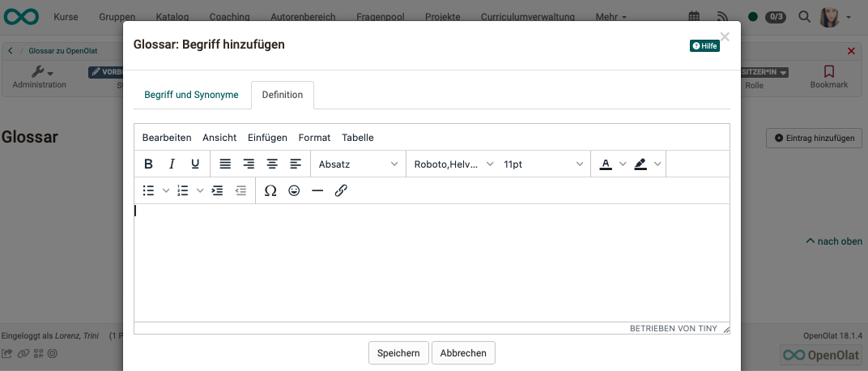The image size is (868, 371).
Task: Open the Einfügen menu
Action: [267, 138]
